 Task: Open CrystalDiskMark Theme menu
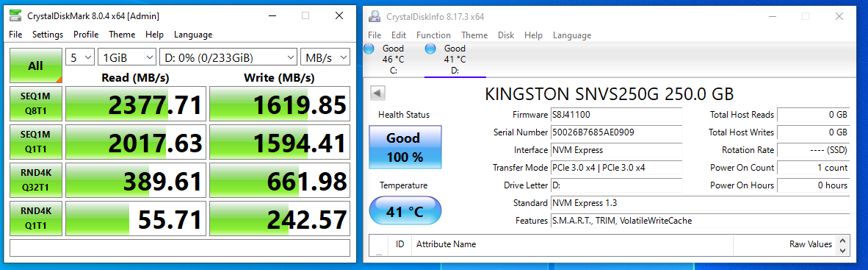click(x=122, y=35)
